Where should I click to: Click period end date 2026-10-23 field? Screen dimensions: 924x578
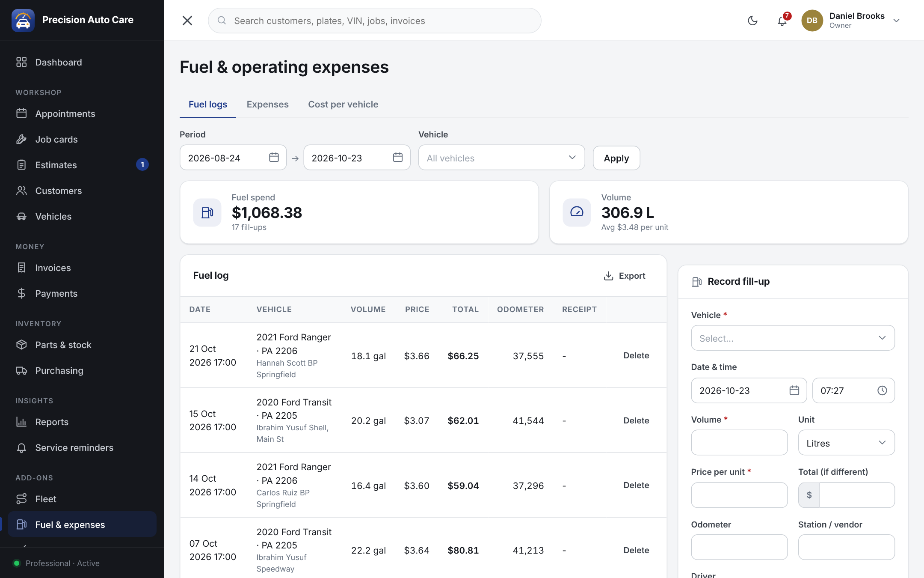coord(357,158)
